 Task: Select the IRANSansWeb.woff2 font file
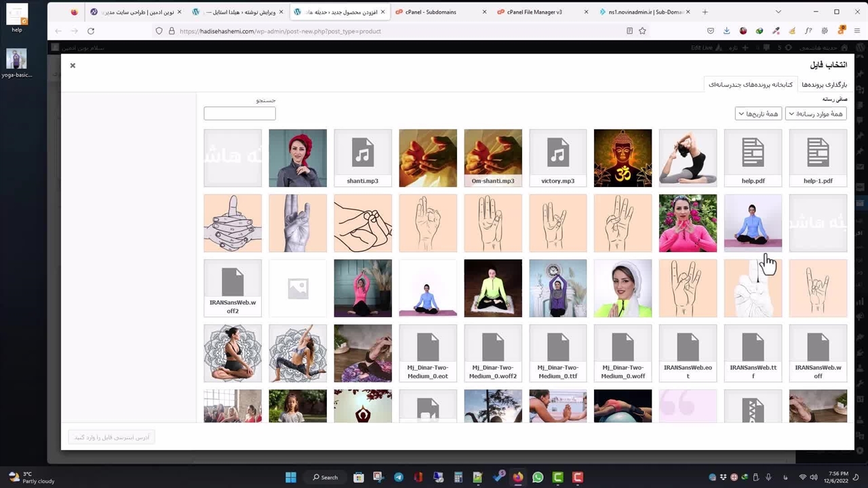[x=233, y=288]
